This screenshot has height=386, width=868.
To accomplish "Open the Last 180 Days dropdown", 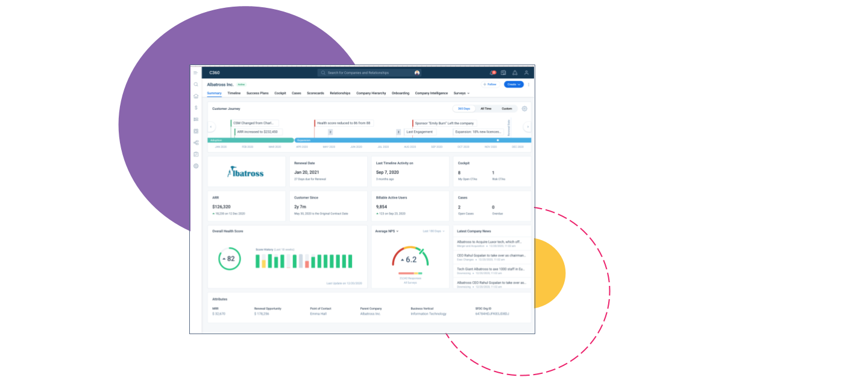I will tap(433, 231).
